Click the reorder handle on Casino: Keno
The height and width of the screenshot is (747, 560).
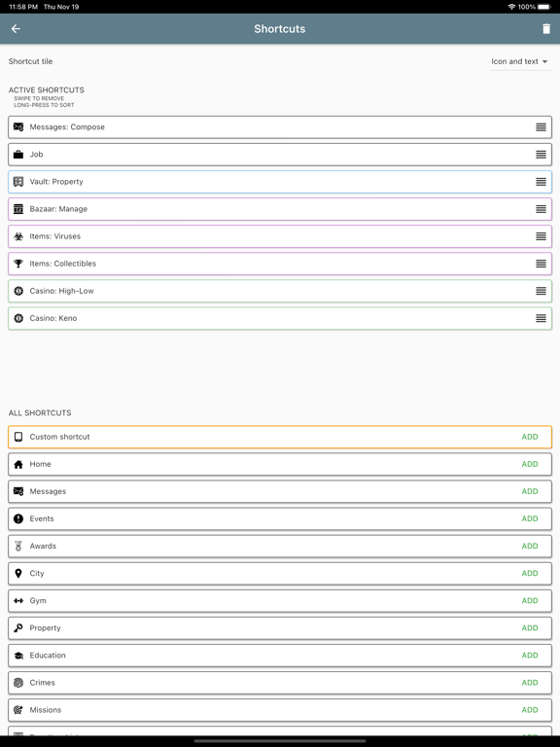coord(541,318)
